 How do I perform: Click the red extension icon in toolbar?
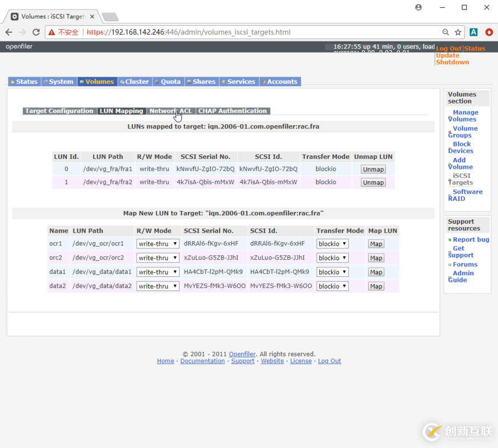point(489,32)
